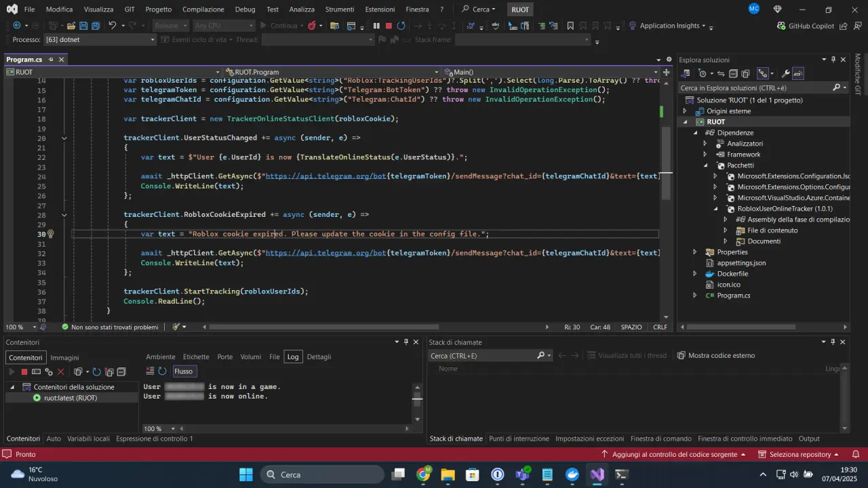
Task: Toggle pending changes filter in Esplora soluzioni
Action: click(703, 73)
